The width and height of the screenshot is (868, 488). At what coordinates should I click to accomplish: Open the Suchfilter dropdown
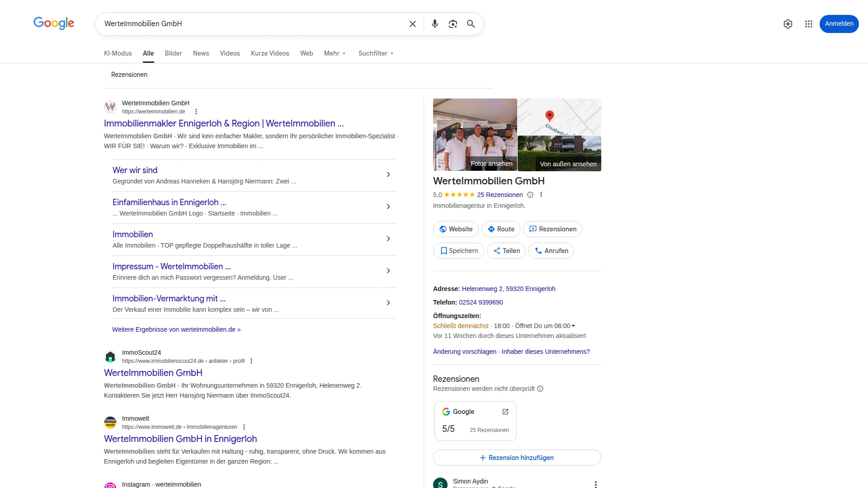coord(376,53)
